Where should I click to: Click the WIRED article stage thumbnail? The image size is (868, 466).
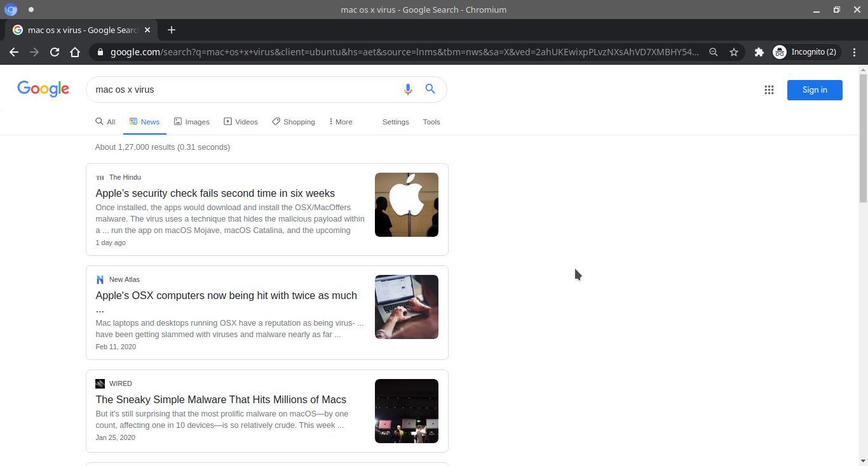(407, 411)
